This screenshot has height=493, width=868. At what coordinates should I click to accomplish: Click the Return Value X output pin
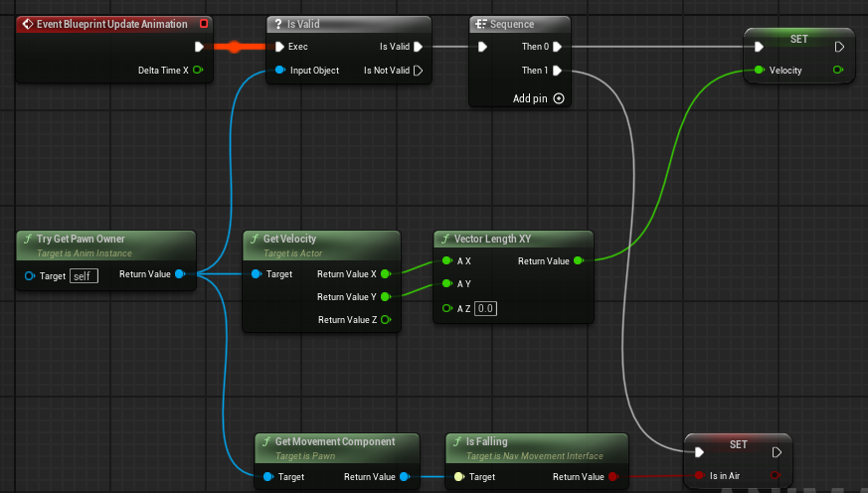tap(386, 274)
